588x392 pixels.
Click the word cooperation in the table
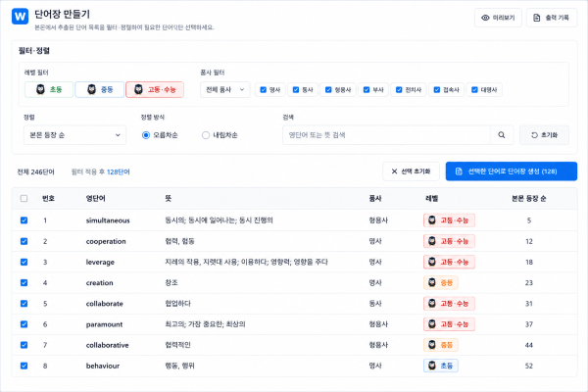[x=106, y=242]
